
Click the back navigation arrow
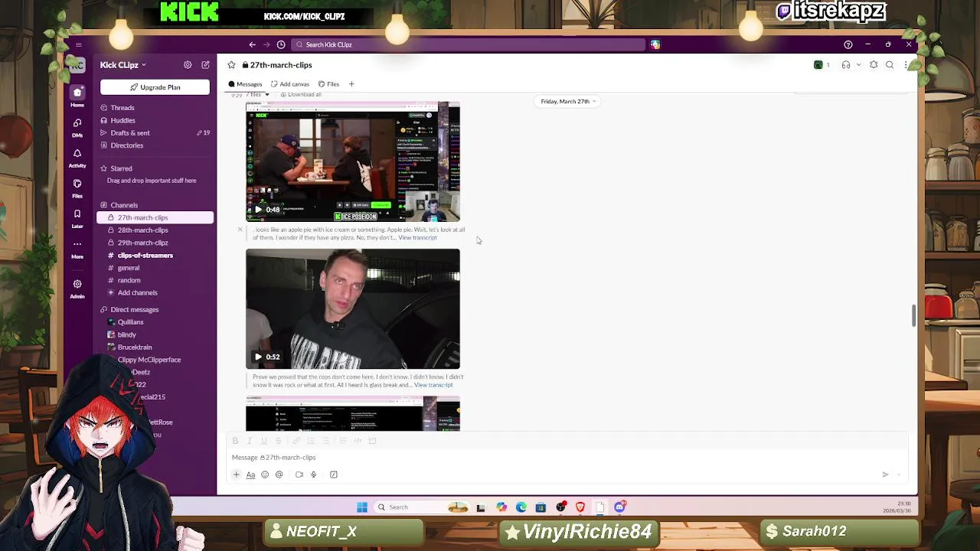(252, 44)
